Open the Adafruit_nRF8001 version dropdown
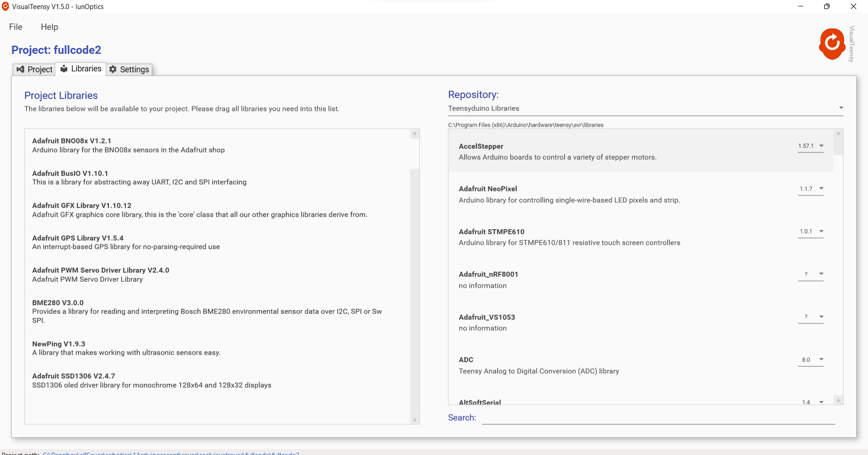This screenshot has width=868, height=455. [x=821, y=274]
